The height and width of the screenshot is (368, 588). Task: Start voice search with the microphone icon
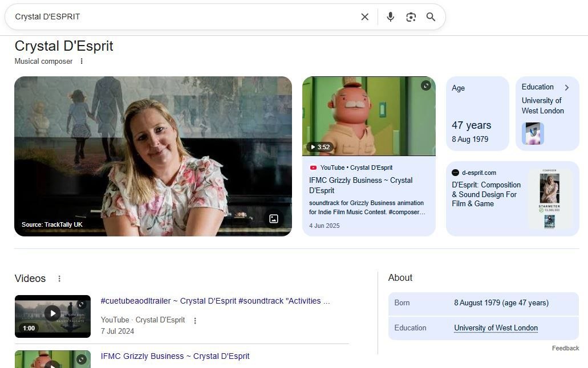pos(390,17)
